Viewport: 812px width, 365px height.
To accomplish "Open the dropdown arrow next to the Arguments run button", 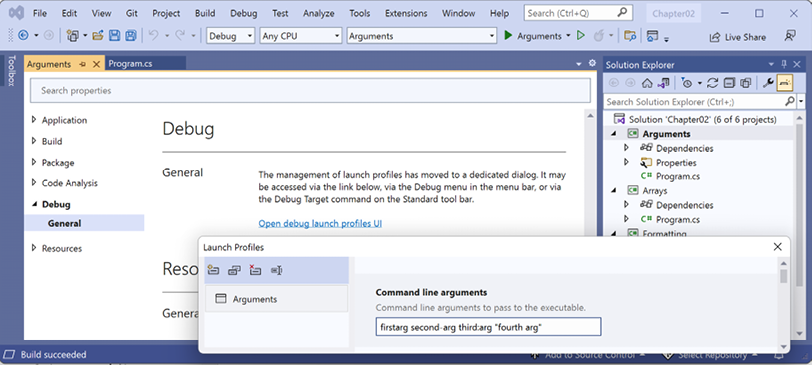I will coord(568,36).
